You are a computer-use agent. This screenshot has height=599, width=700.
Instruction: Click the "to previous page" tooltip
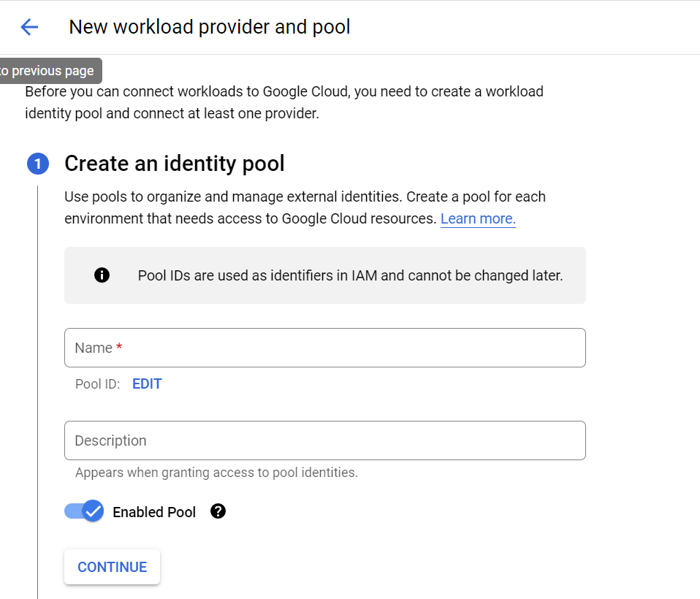point(48,71)
